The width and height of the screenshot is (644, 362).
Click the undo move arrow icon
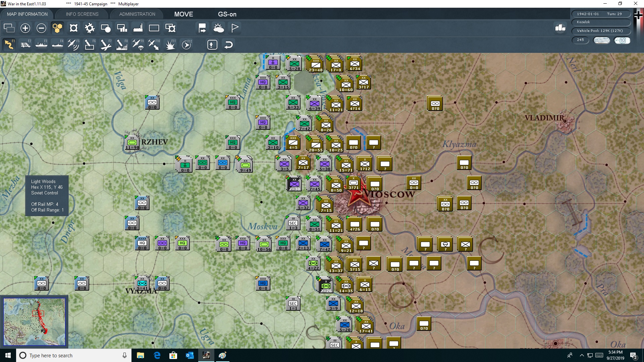228,45
